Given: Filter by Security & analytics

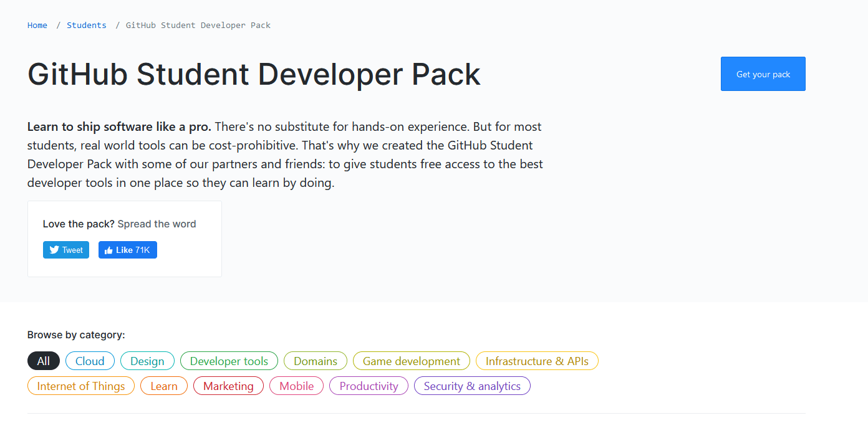Looking at the screenshot, I should click(x=472, y=386).
